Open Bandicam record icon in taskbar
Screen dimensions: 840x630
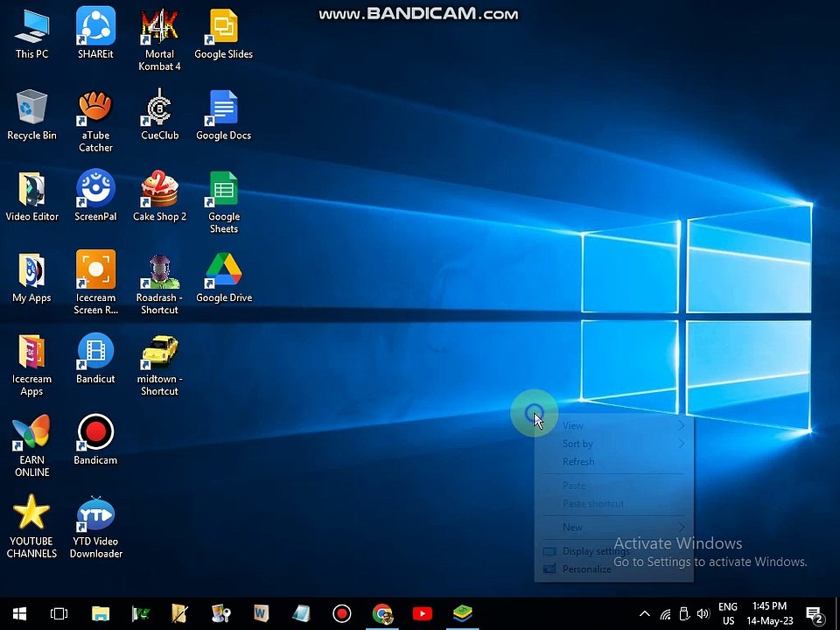pos(342,613)
